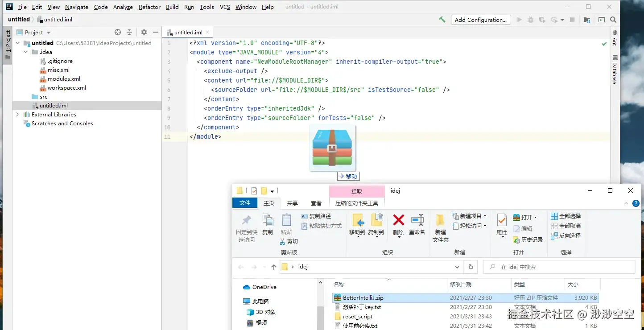Open 移动到 dropdown in Explorer
Screen dimensions: 644x330
point(357,236)
